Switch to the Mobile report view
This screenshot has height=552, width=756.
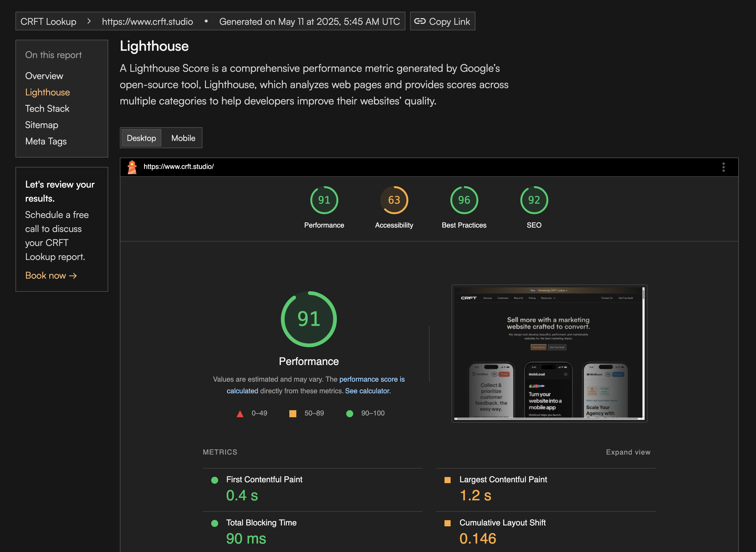(183, 138)
